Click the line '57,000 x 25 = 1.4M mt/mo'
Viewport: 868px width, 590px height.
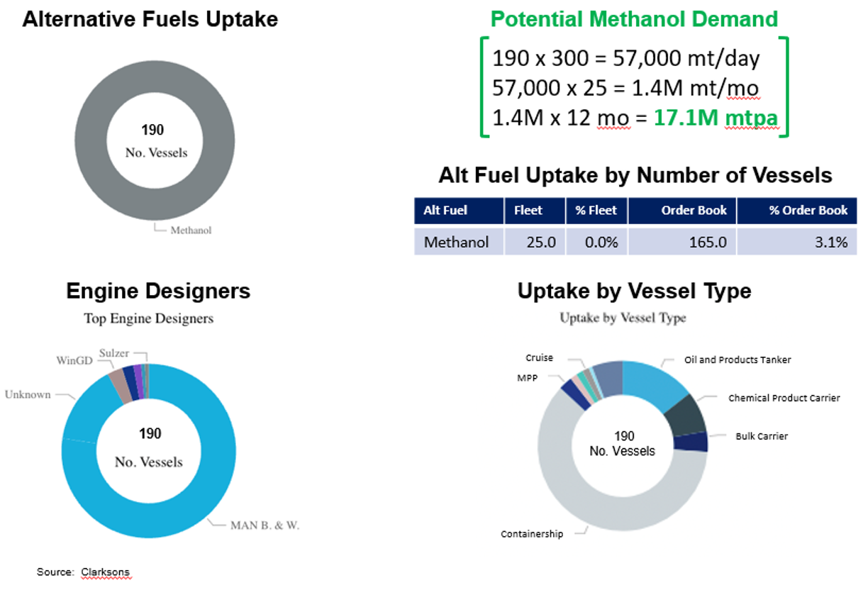625,89
